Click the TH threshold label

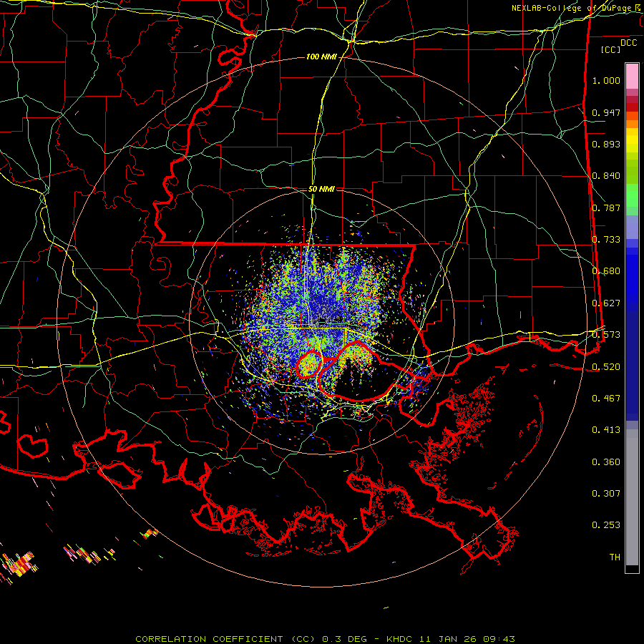[x=615, y=557]
